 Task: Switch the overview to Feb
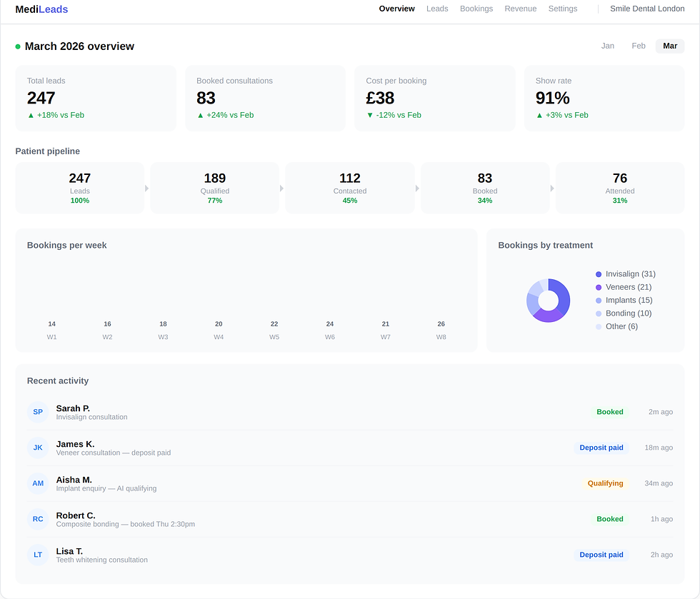tap(639, 46)
